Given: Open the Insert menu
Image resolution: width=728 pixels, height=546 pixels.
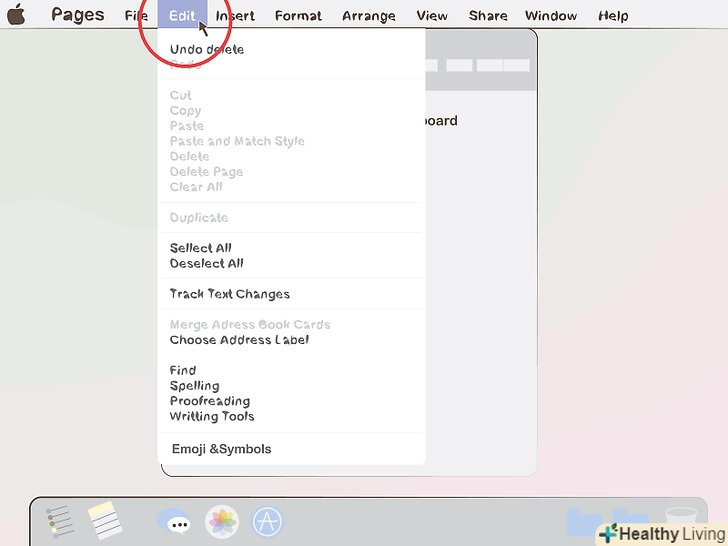Looking at the screenshot, I should tap(235, 16).
